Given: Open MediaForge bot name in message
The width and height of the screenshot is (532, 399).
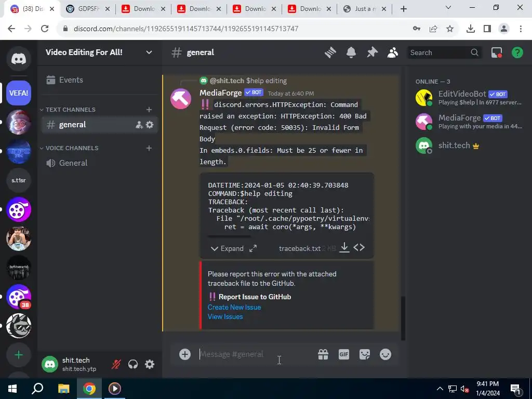Looking at the screenshot, I should tap(220, 92).
